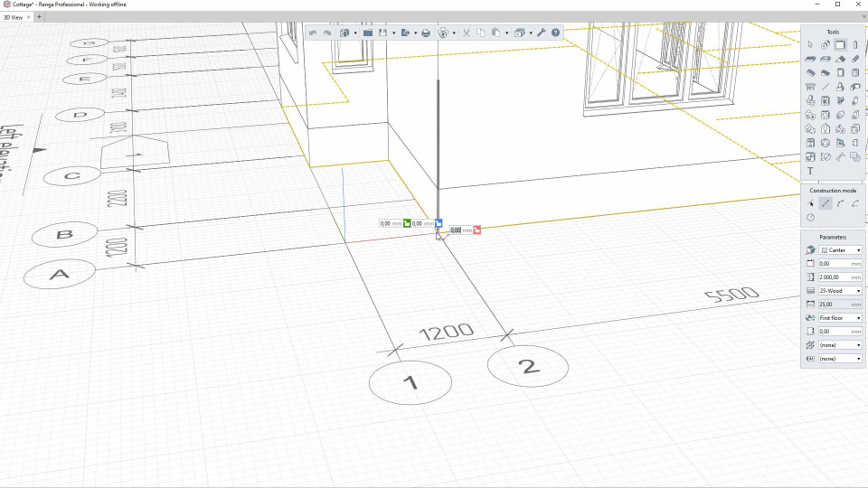Add a new tab with plus button

39,17
